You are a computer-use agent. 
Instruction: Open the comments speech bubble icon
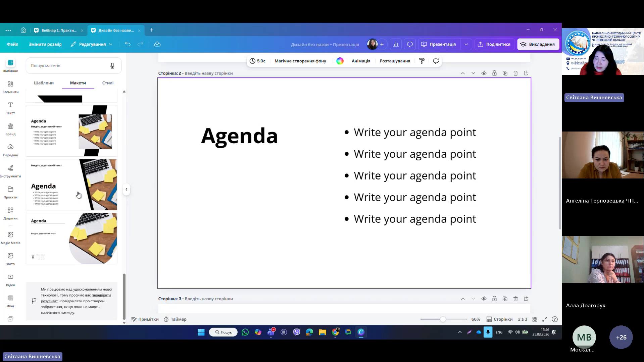click(x=410, y=44)
